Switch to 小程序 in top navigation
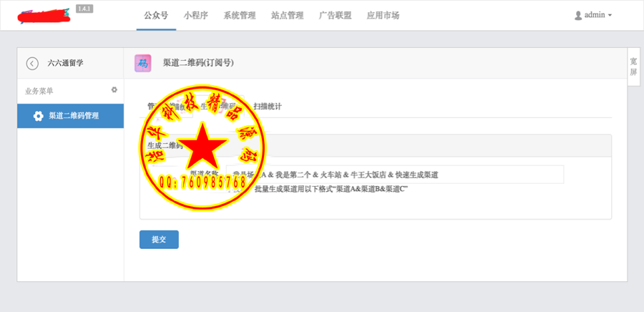The height and width of the screenshot is (312, 644). tap(196, 16)
